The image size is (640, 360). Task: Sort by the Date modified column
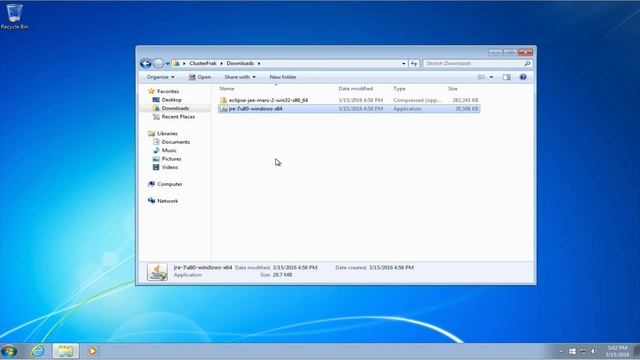pos(356,89)
